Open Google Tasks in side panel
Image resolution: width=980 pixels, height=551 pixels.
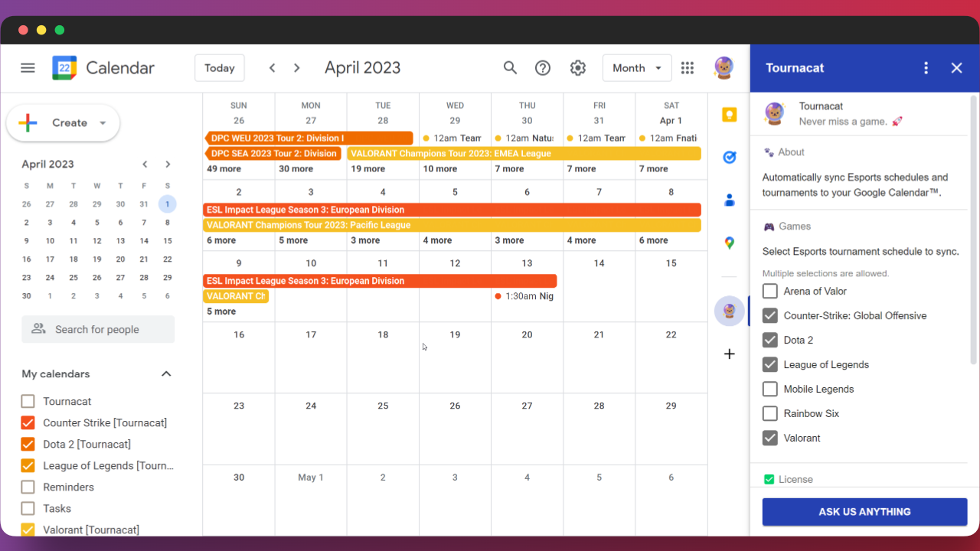click(730, 158)
